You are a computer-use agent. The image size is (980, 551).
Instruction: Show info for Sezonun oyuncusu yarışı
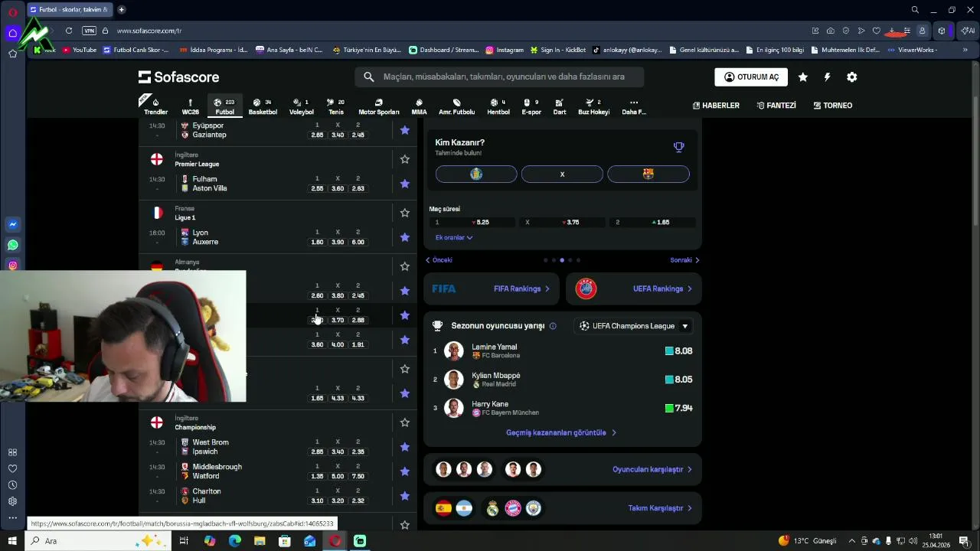[553, 326]
